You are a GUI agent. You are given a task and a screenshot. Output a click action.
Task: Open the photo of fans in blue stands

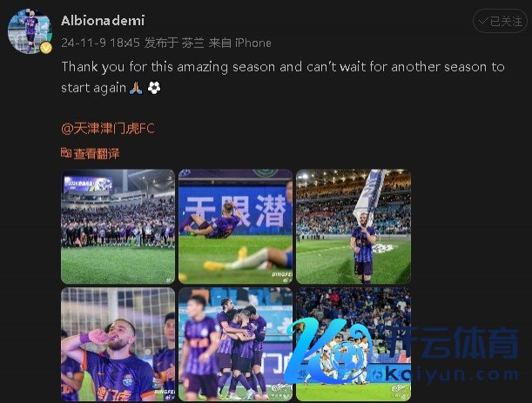coord(354,344)
